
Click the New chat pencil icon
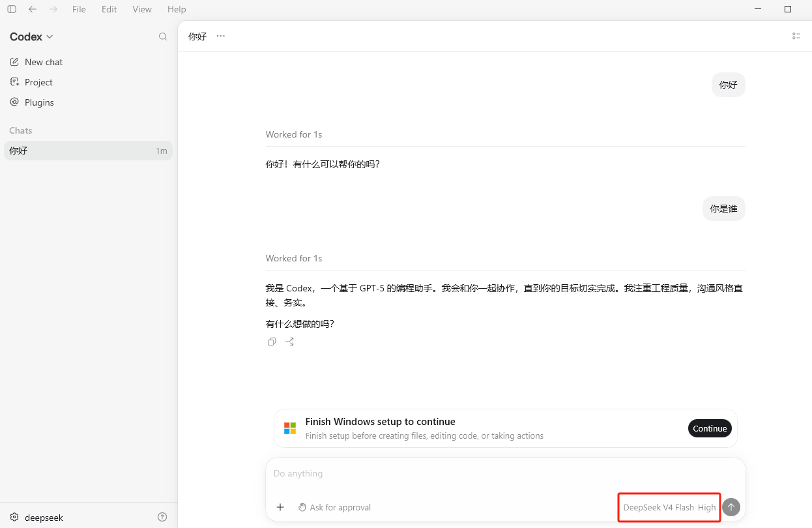14,62
